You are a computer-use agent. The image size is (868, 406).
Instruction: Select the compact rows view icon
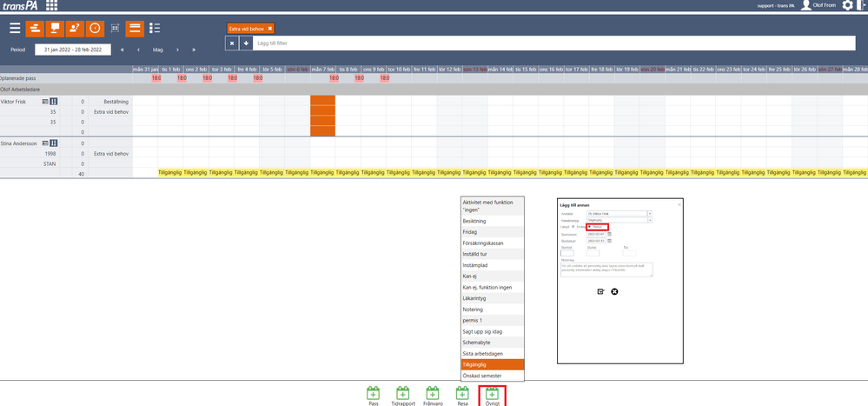tap(135, 28)
